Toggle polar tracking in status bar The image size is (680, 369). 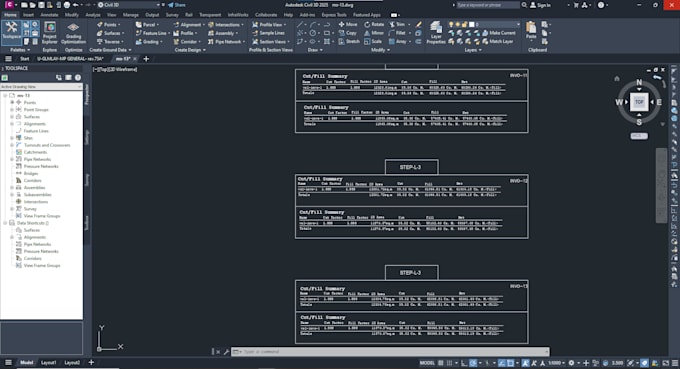(473, 363)
